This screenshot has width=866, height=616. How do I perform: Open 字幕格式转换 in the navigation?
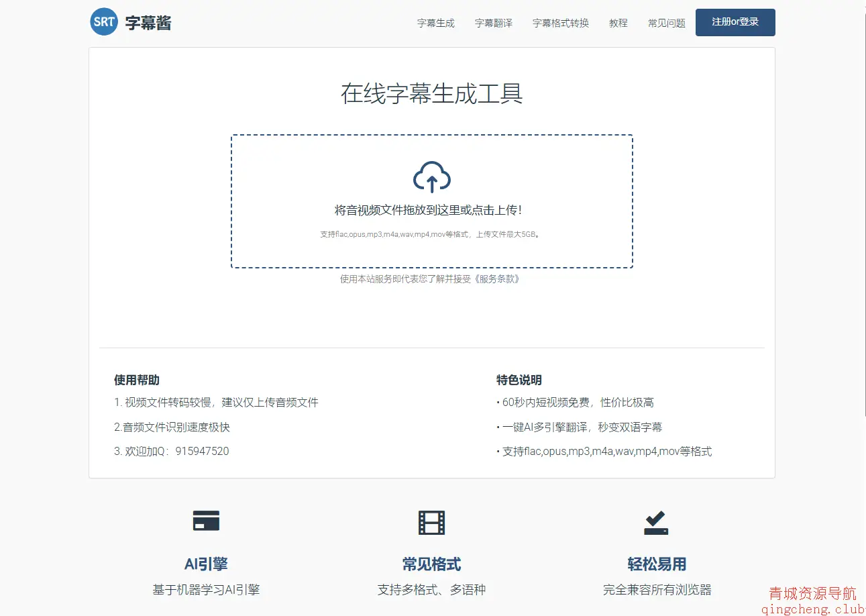click(x=560, y=23)
